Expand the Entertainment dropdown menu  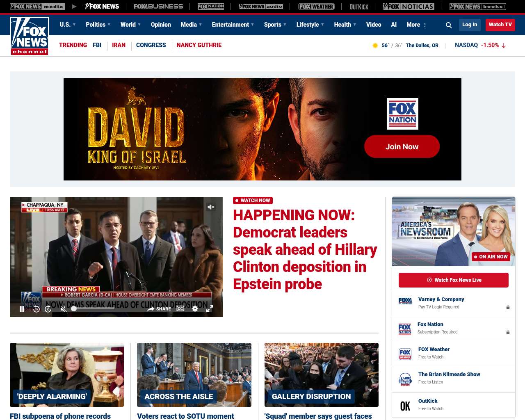point(233,25)
